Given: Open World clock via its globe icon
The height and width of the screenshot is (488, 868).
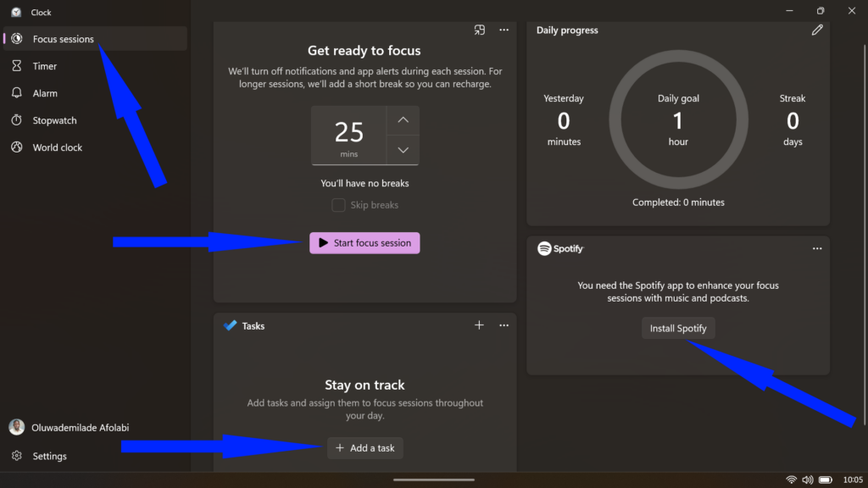Looking at the screenshot, I should pyautogui.click(x=18, y=147).
